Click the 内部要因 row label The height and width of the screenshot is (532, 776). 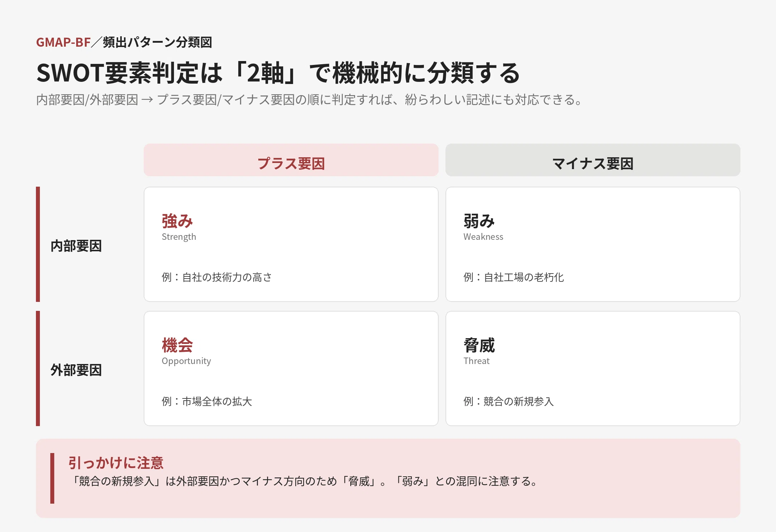click(76, 246)
